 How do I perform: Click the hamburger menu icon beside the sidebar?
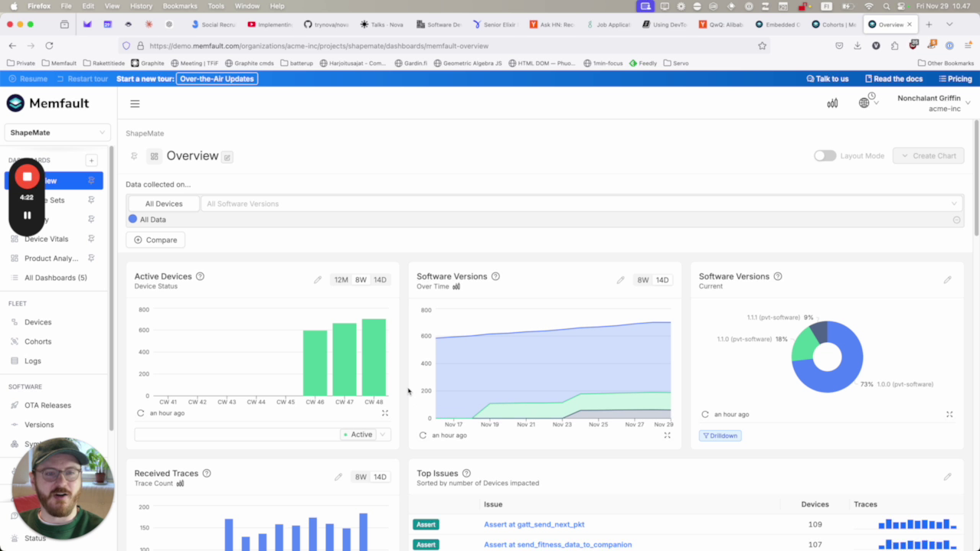coord(135,104)
